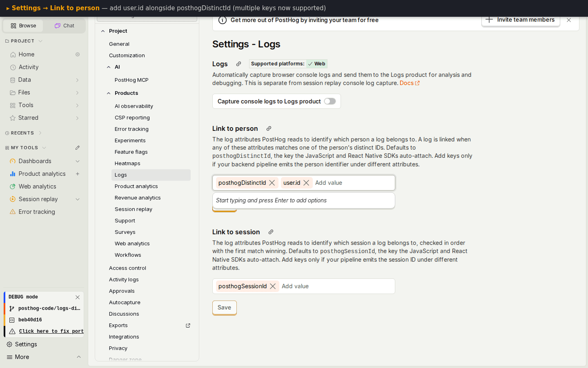Select Customization settings
The image size is (588, 368).
127,56
